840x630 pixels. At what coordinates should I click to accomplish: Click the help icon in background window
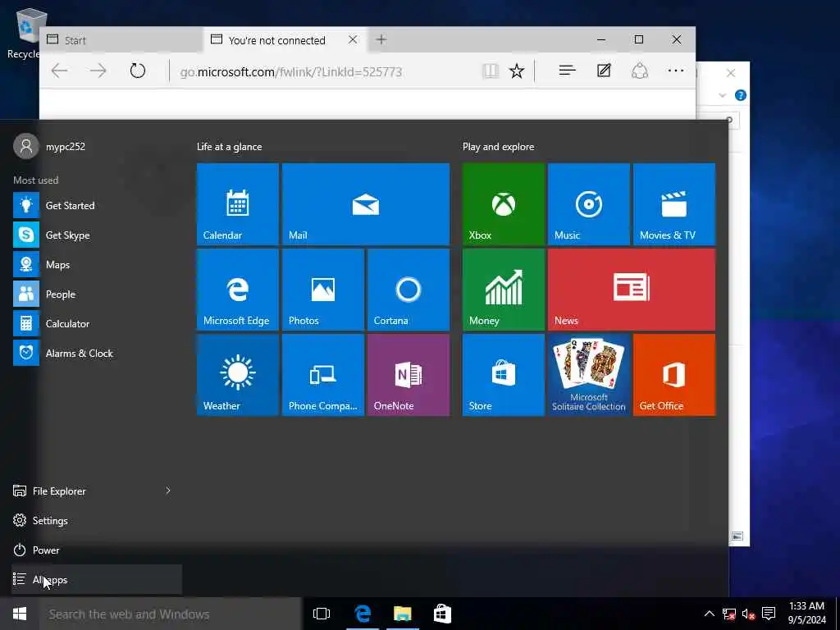click(741, 95)
